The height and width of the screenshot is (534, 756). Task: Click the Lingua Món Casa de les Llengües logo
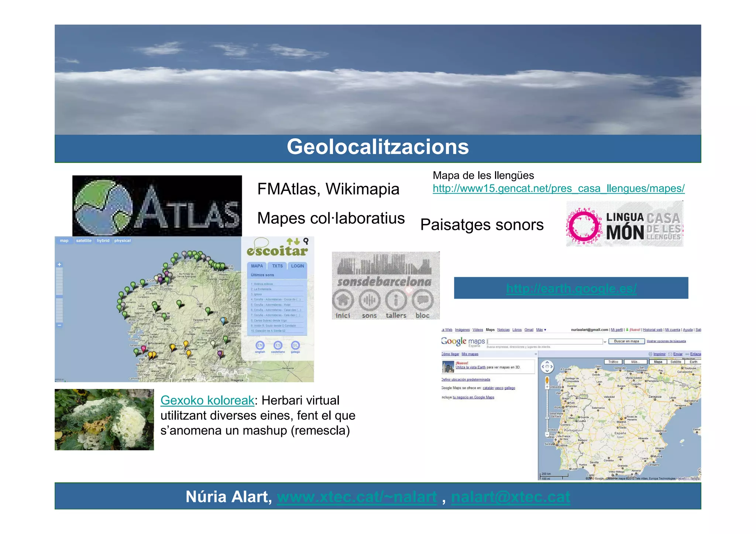[x=625, y=224]
